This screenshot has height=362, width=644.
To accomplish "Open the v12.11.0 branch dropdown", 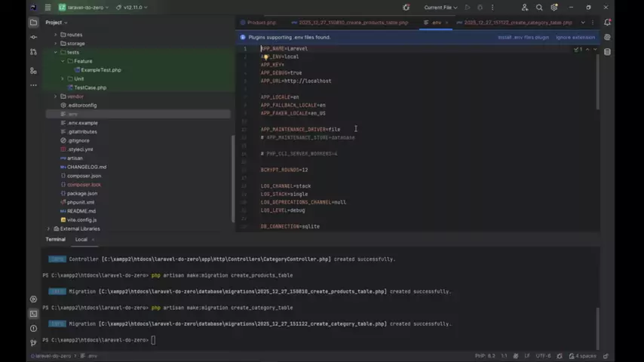I will pyautogui.click(x=134, y=8).
